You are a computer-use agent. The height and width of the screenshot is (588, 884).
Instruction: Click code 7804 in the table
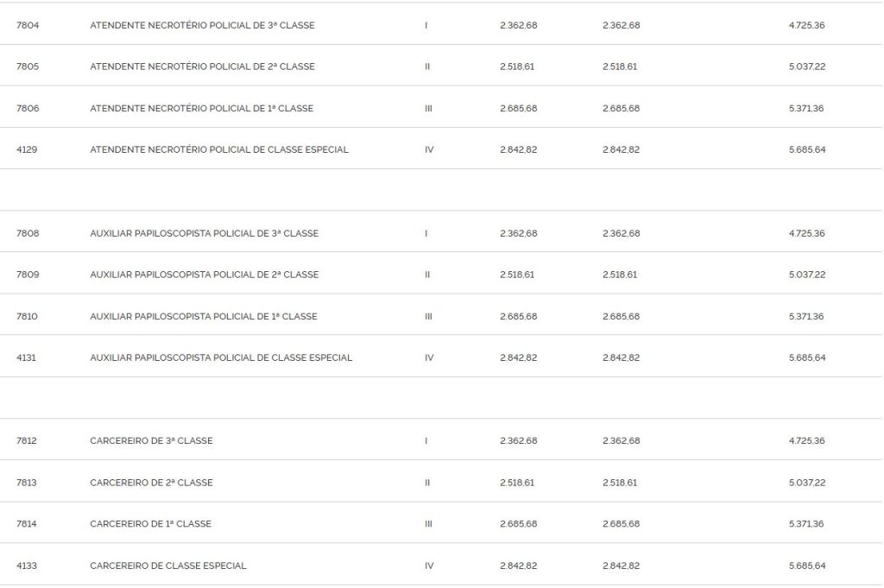28,25
